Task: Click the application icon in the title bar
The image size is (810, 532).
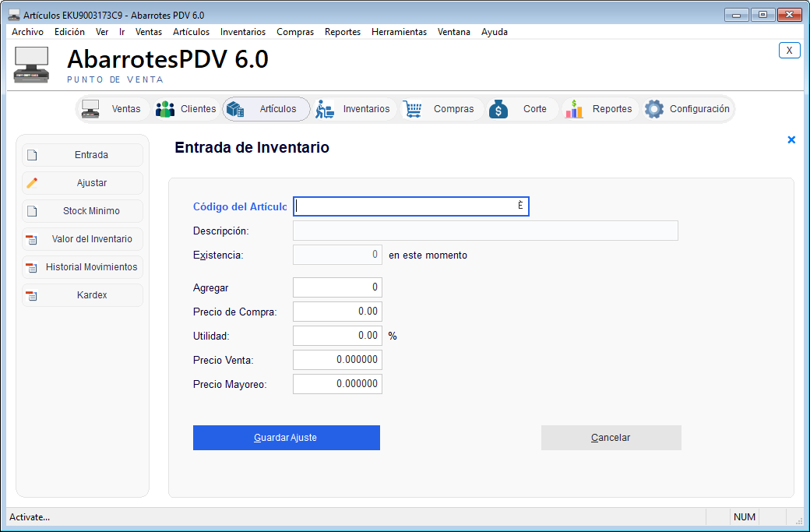Action: 14,15
